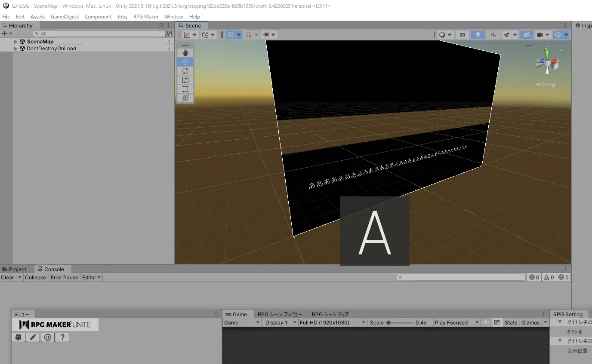Toggle Error Pause in Console
The width and height of the screenshot is (592, 364).
65,278
